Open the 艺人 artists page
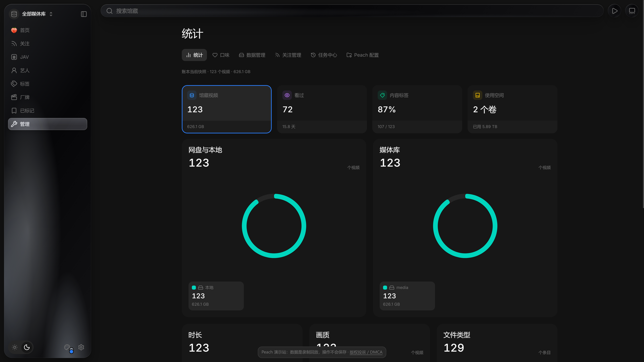The image size is (644, 362). [x=47, y=70]
